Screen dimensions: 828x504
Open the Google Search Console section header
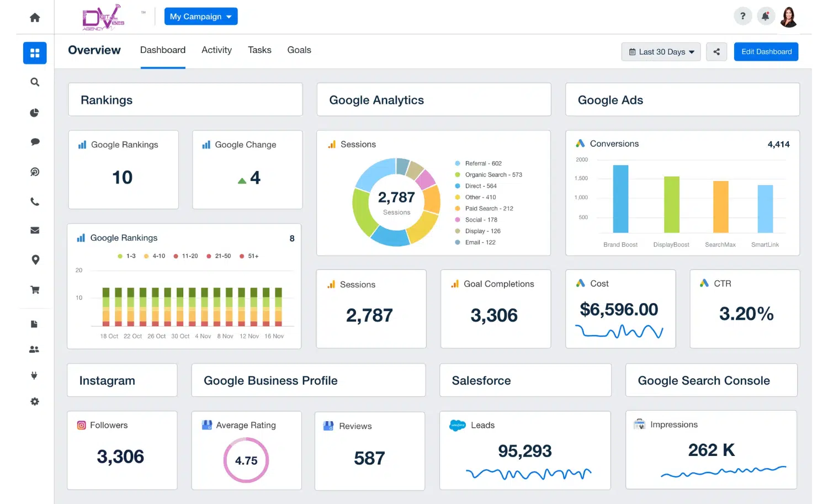712,380
